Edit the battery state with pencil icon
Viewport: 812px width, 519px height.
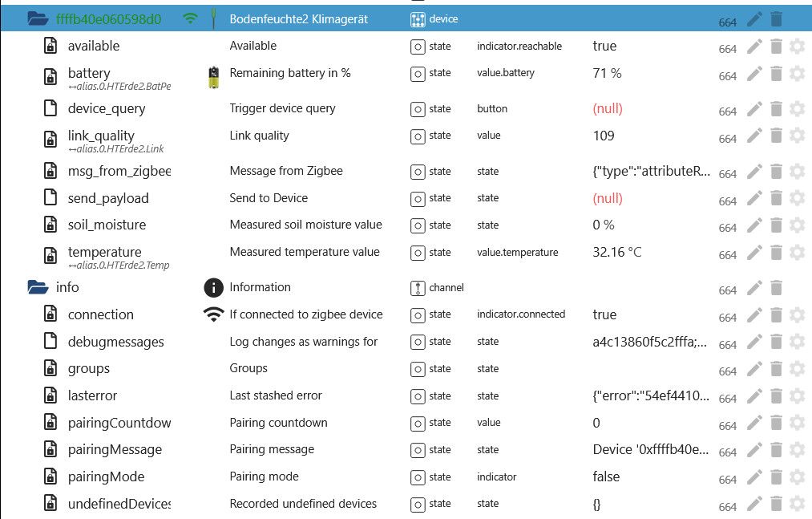pyautogui.click(x=754, y=74)
